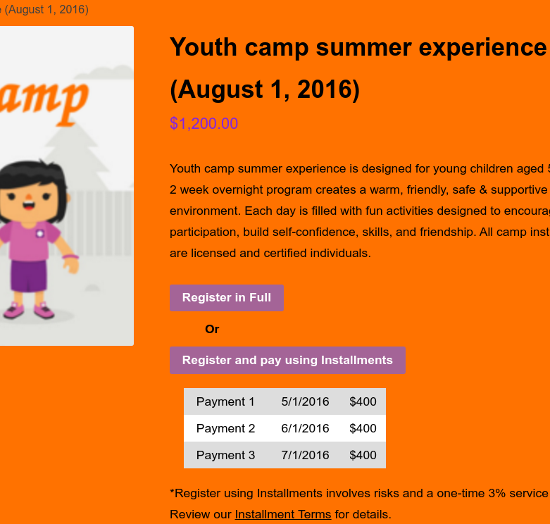Select the Payment 3 row
Image resolution: width=550 pixels, height=524 pixels.
pyautogui.click(x=285, y=455)
